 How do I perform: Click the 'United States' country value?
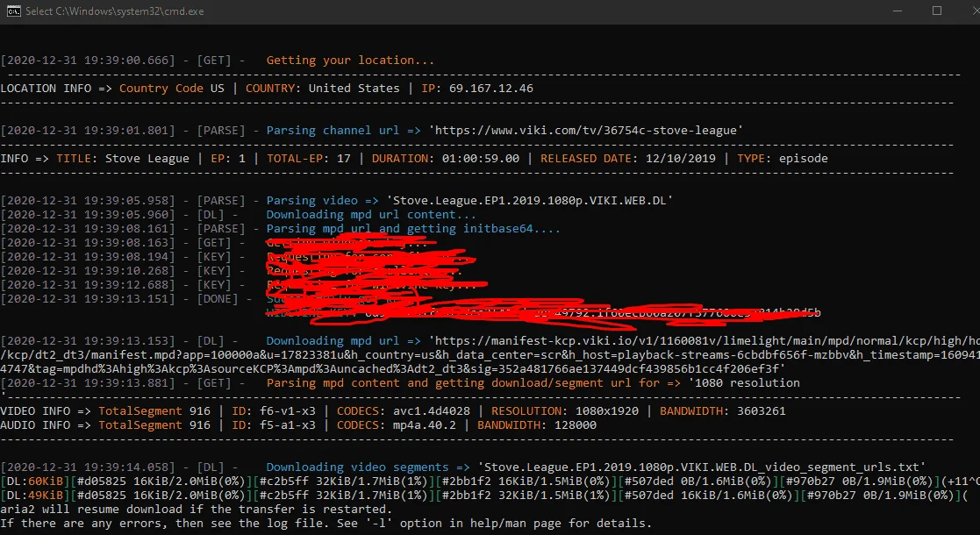[x=354, y=88]
